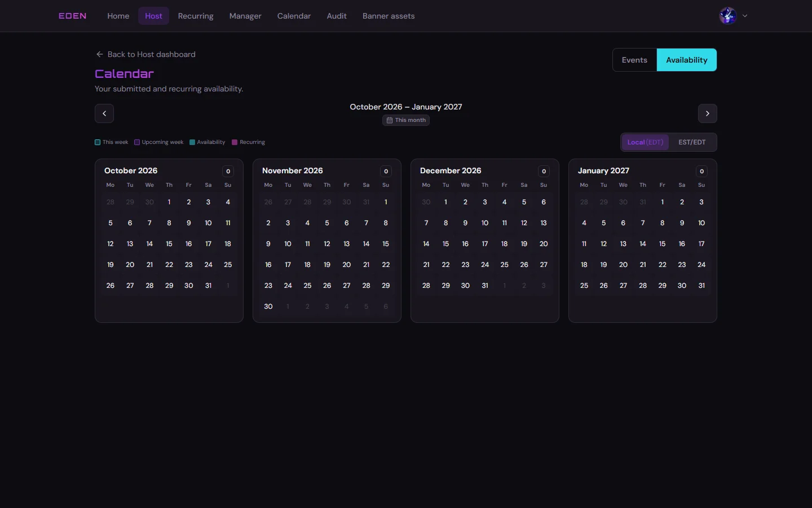The height and width of the screenshot is (508, 812).
Task: Select October 31 in October 2026
Action: 208,286
